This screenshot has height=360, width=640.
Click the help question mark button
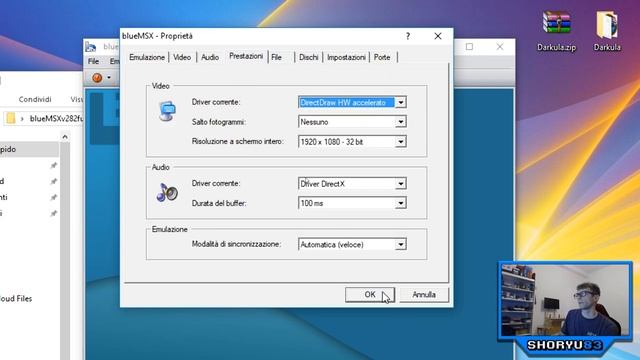(408, 36)
